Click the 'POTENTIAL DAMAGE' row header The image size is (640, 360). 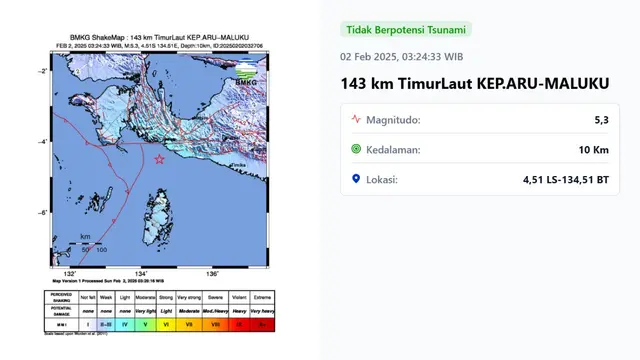click(x=62, y=311)
